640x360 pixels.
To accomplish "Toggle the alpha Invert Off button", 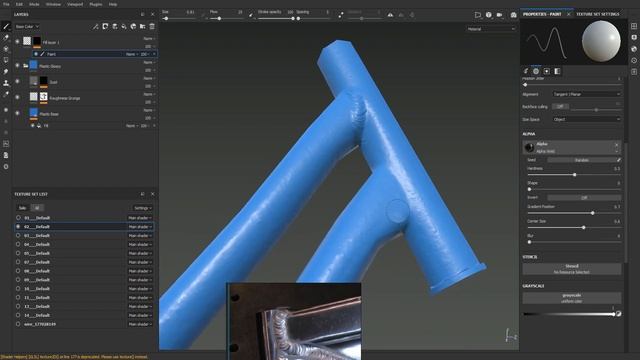I will tap(584, 198).
